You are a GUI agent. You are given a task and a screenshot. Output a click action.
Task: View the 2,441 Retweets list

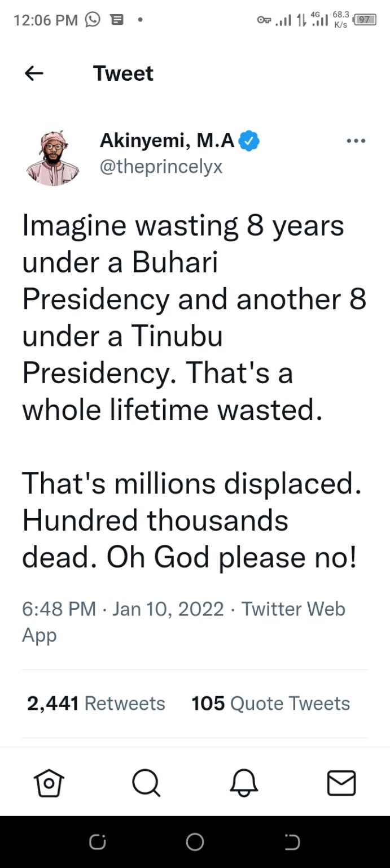[x=97, y=704]
